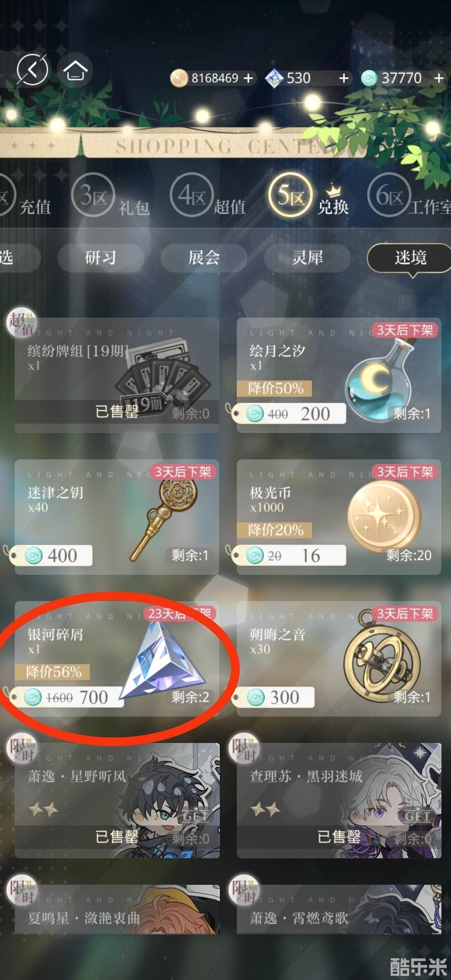
Task: Click the 朔晦之音 gyroscope icon
Action: [382, 659]
